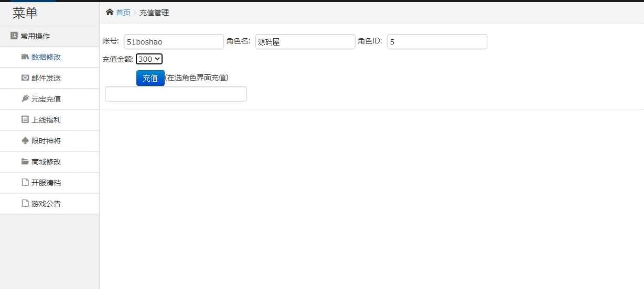
Task: Focus the 角色名 input field
Action: click(x=305, y=42)
